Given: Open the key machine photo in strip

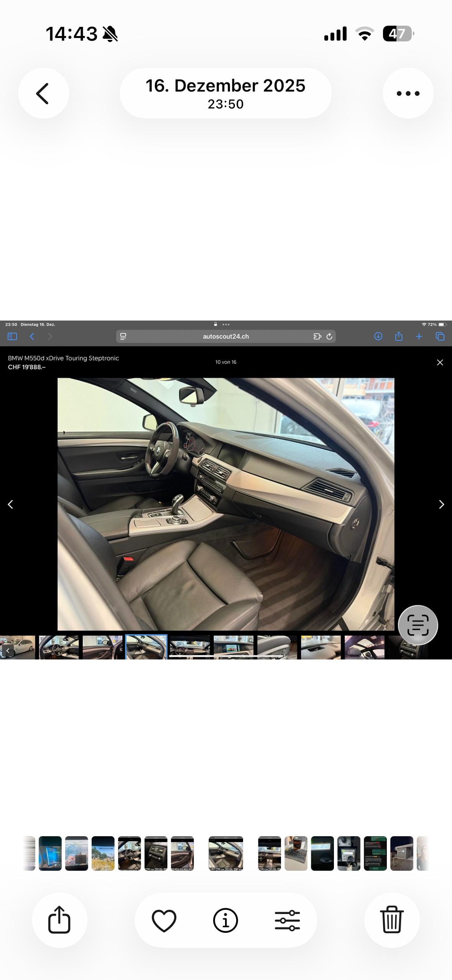Looking at the screenshot, I should pyautogui.click(x=349, y=853).
